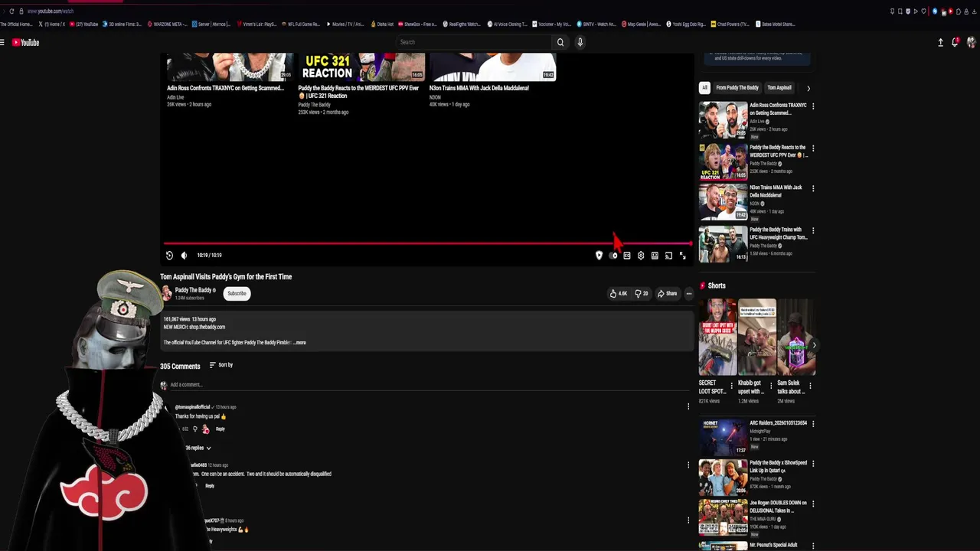Open Joe Rogan DOUBLES DOWN sidebar video

pyautogui.click(x=723, y=517)
